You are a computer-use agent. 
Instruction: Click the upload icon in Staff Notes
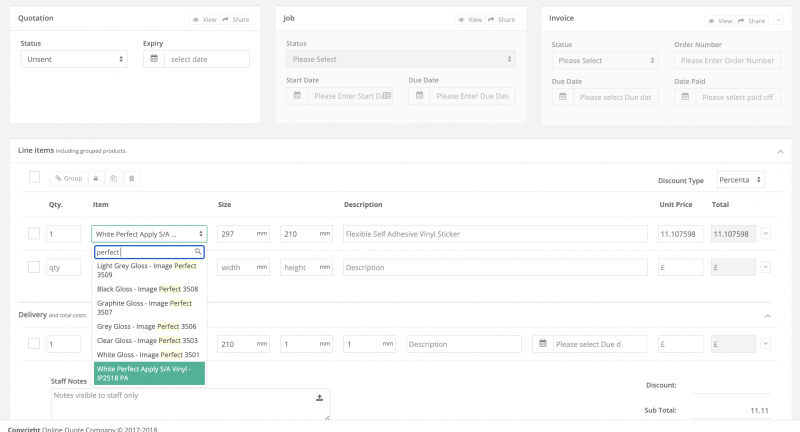click(x=319, y=397)
